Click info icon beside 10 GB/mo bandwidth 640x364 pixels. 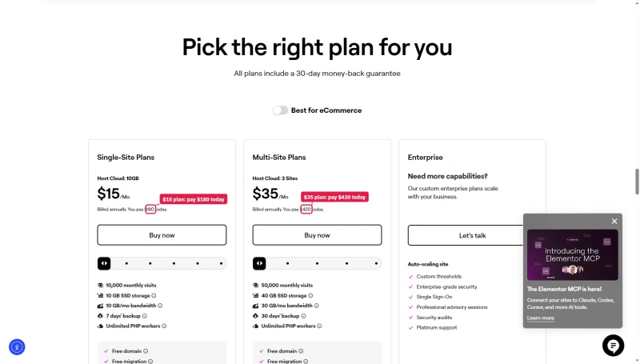click(x=160, y=306)
